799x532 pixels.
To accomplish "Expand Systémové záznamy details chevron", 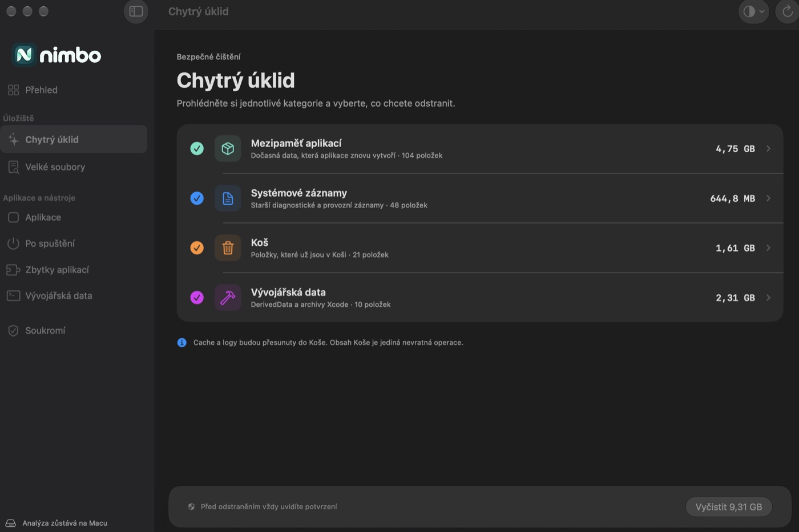I will [x=769, y=198].
